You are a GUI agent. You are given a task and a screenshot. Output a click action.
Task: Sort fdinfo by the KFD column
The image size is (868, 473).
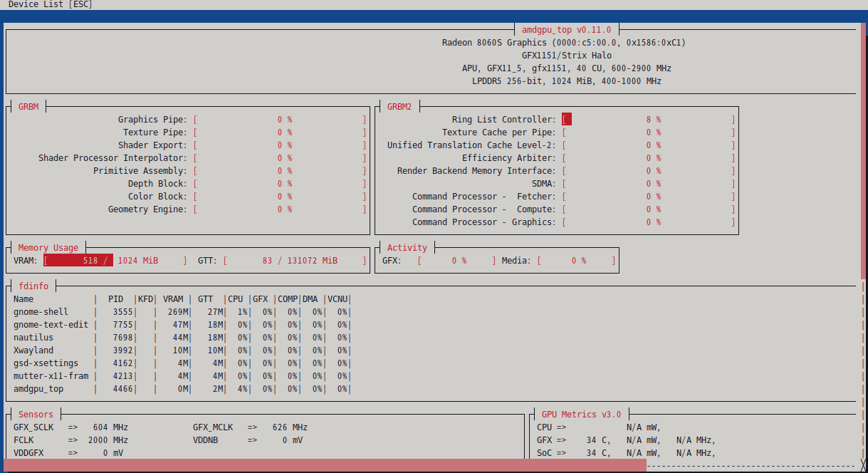pyautogui.click(x=145, y=299)
